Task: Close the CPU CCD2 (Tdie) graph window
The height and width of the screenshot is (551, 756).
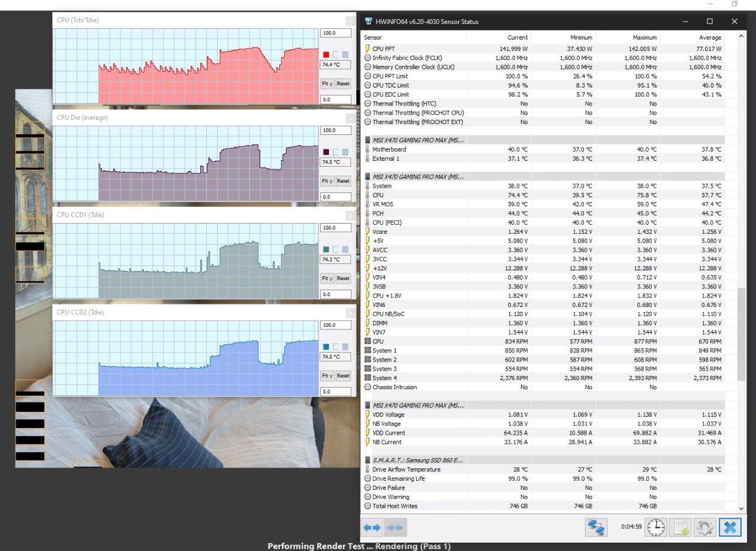Action: point(350,312)
